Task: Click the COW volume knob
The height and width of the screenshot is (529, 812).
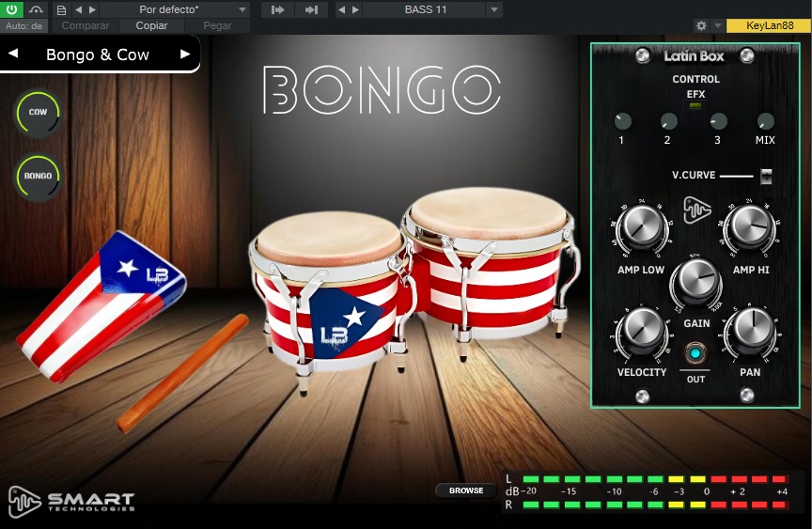Action: [38, 113]
